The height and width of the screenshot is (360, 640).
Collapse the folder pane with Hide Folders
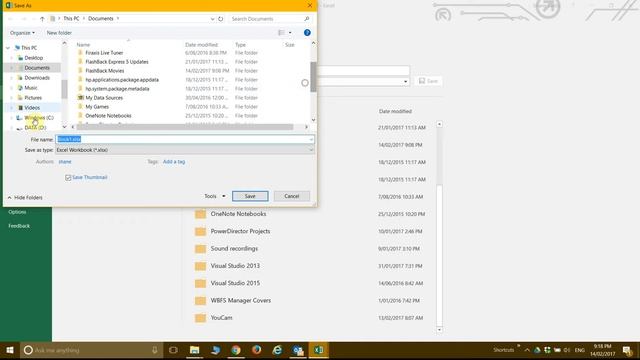pyautogui.click(x=25, y=198)
